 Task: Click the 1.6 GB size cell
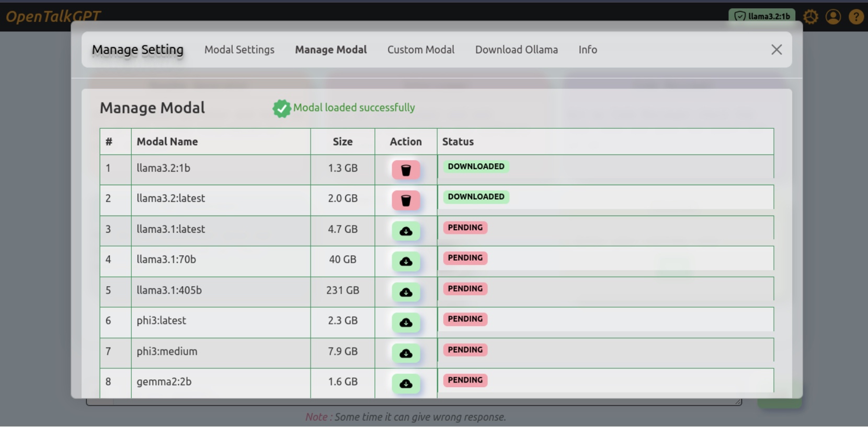342,384
